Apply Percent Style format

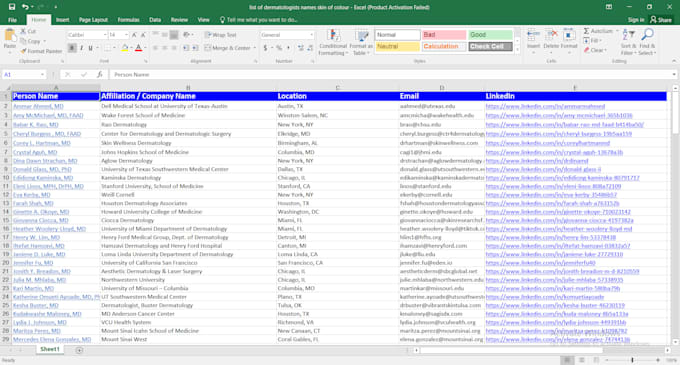(x=279, y=48)
